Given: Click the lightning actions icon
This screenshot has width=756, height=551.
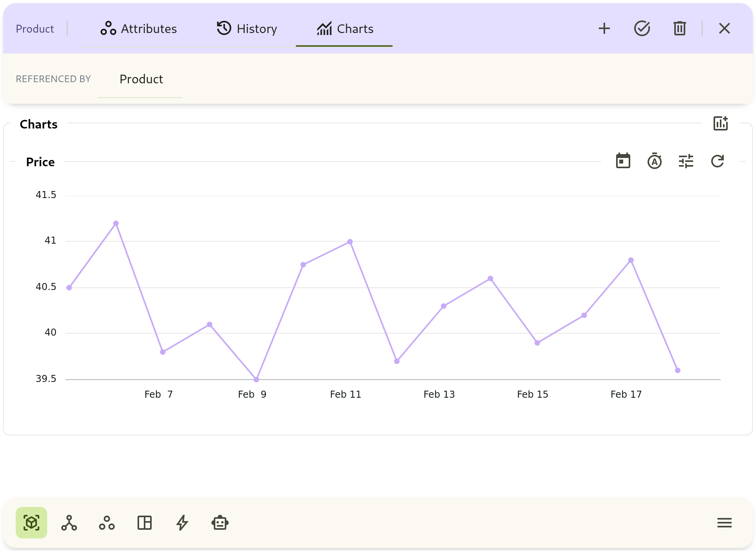Looking at the screenshot, I should 182,523.
